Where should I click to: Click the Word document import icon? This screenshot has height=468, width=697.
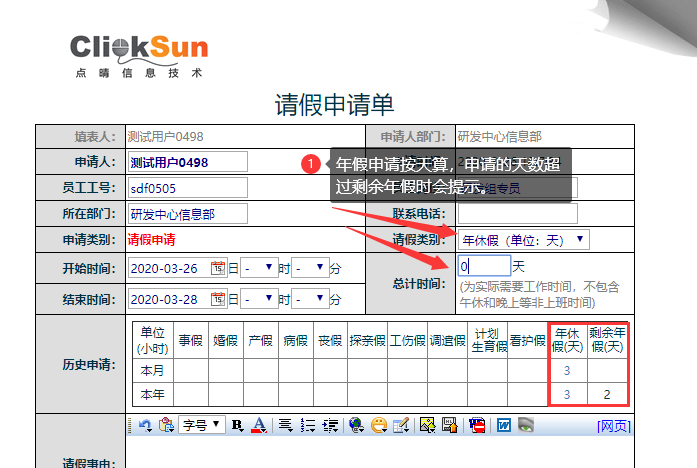pyautogui.click(x=505, y=425)
